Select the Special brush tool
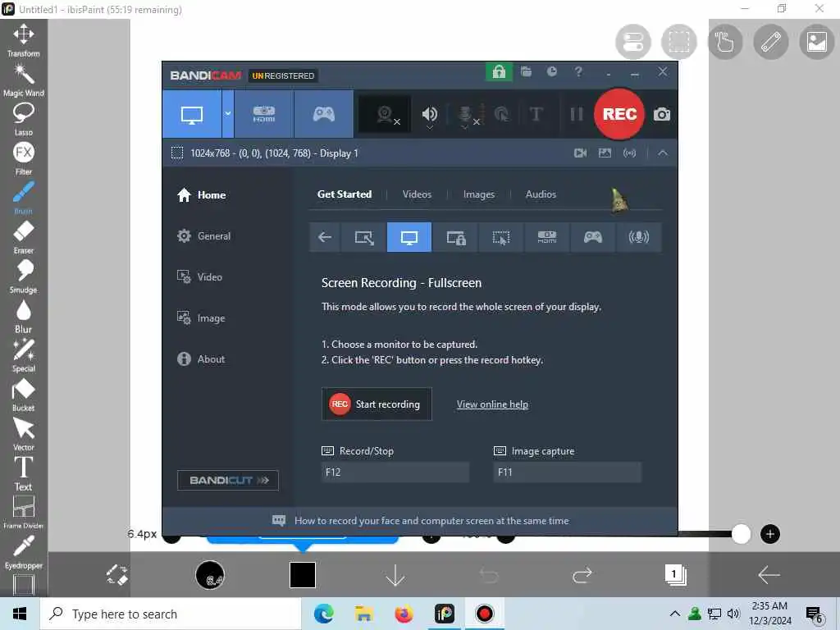This screenshot has height=630, width=840. tap(24, 356)
